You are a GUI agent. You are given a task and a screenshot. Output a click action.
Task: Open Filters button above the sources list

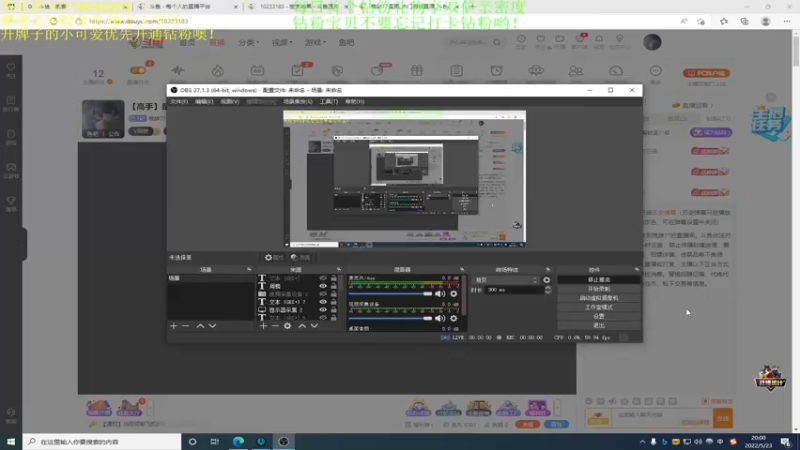coord(301,258)
